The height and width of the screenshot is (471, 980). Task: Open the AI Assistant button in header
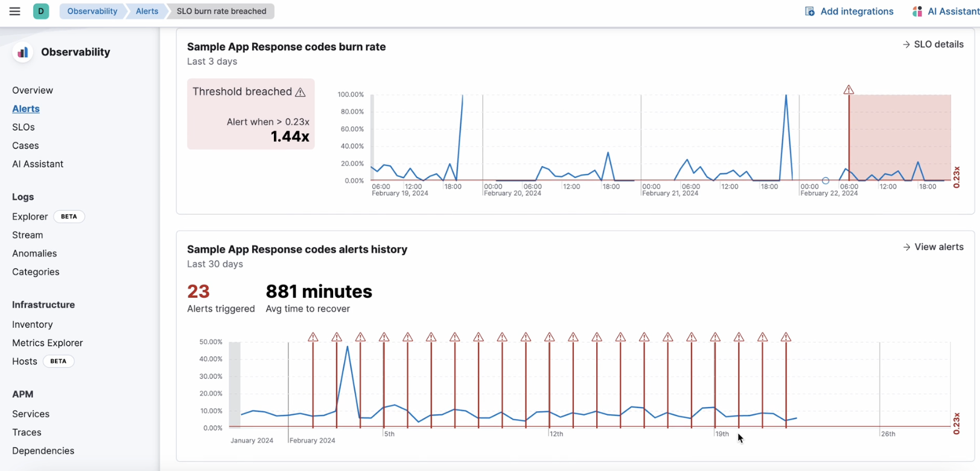(x=946, y=11)
